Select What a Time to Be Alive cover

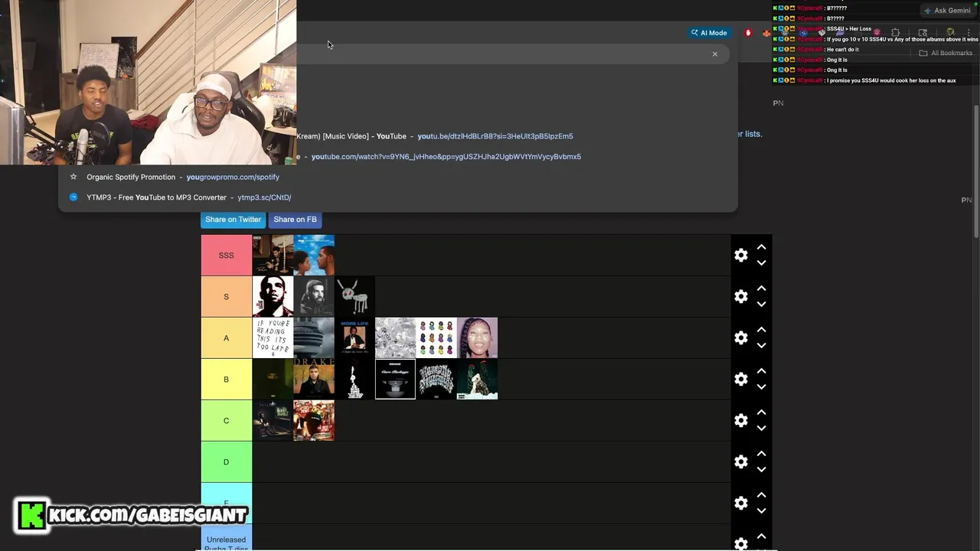point(395,338)
